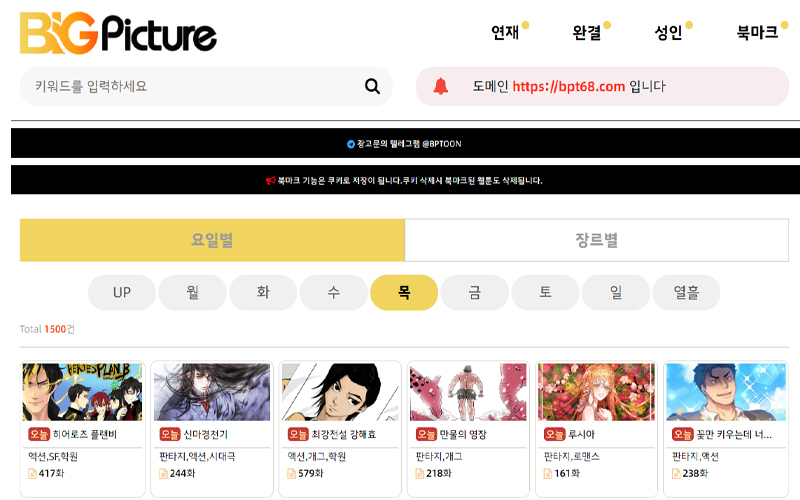Image resolution: width=800 pixels, height=500 pixels.
Task: Select the 화 day filter
Action: pyautogui.click(x=263, y=292)
